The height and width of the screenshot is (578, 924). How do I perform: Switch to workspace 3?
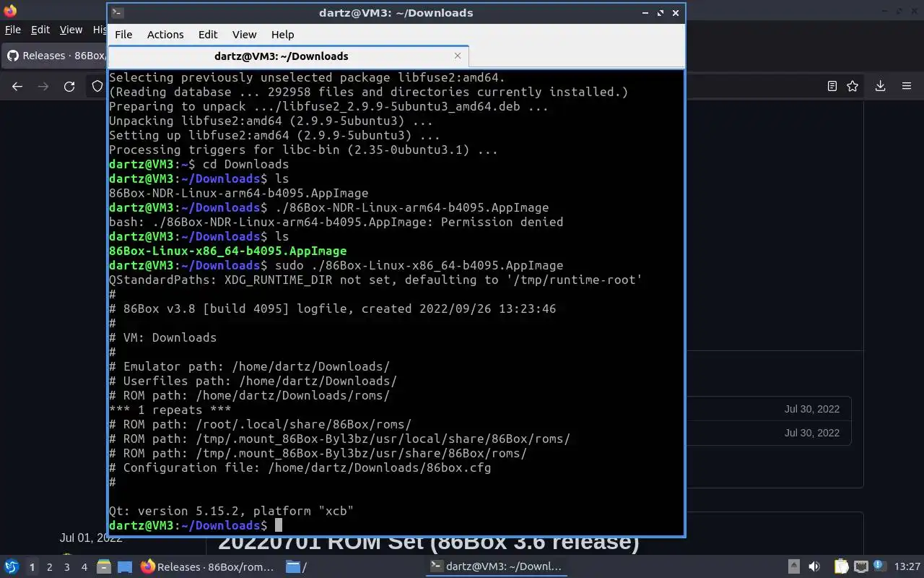point(66,567)
